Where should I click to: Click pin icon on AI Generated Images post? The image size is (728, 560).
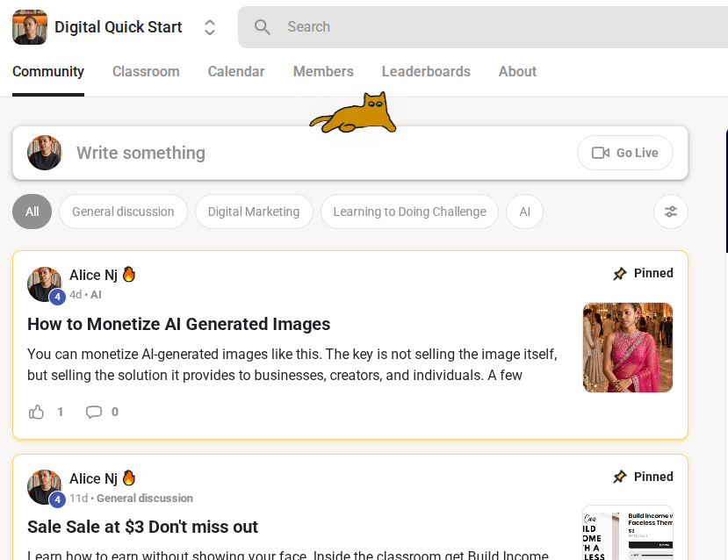tap(619, 274)
